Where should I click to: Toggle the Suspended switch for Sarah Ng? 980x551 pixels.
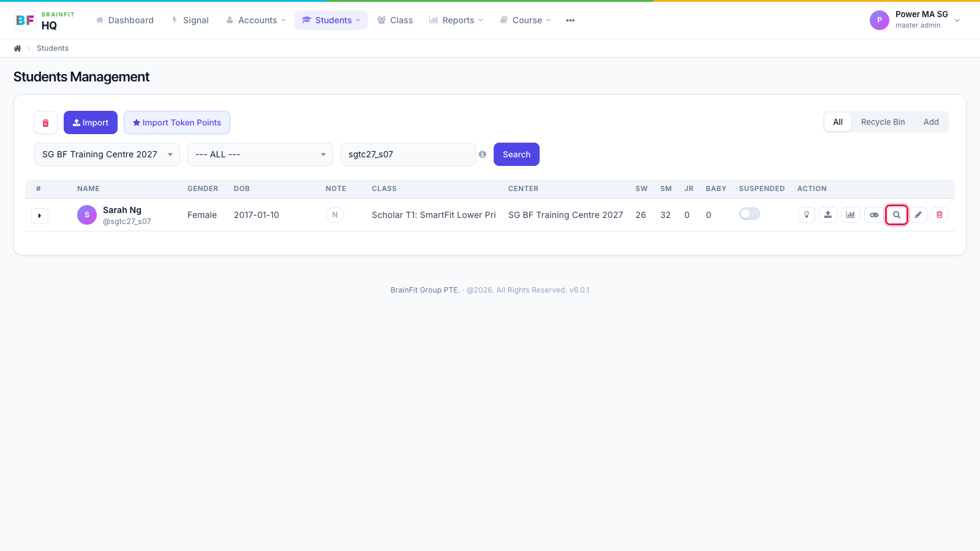tap(750, 214)
